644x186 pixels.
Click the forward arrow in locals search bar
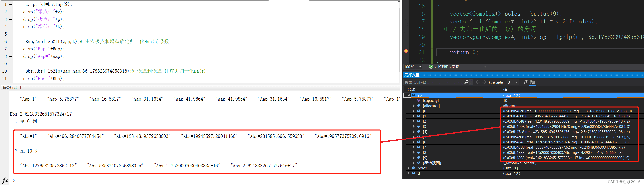click(484, 82)
